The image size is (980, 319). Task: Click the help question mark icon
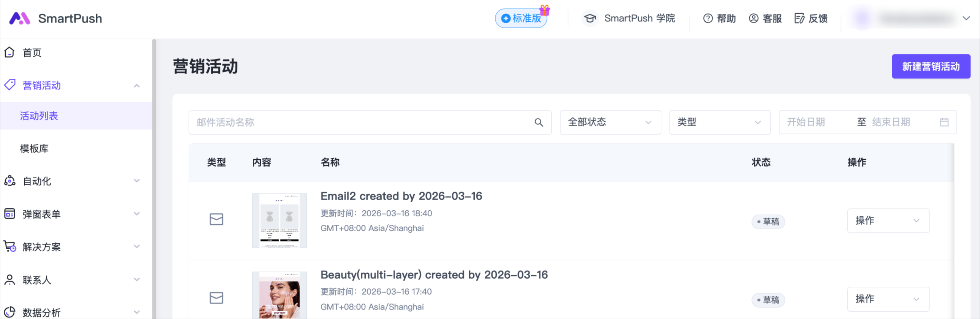(707, 18)
